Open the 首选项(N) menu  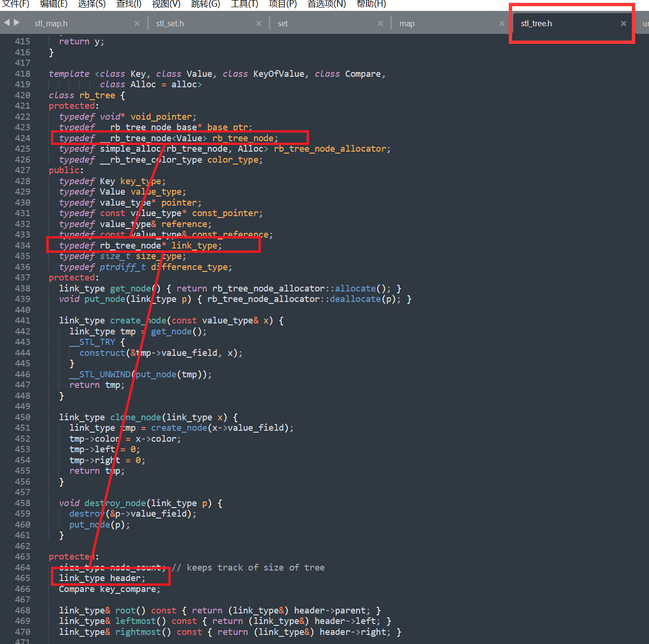point(327,4)
